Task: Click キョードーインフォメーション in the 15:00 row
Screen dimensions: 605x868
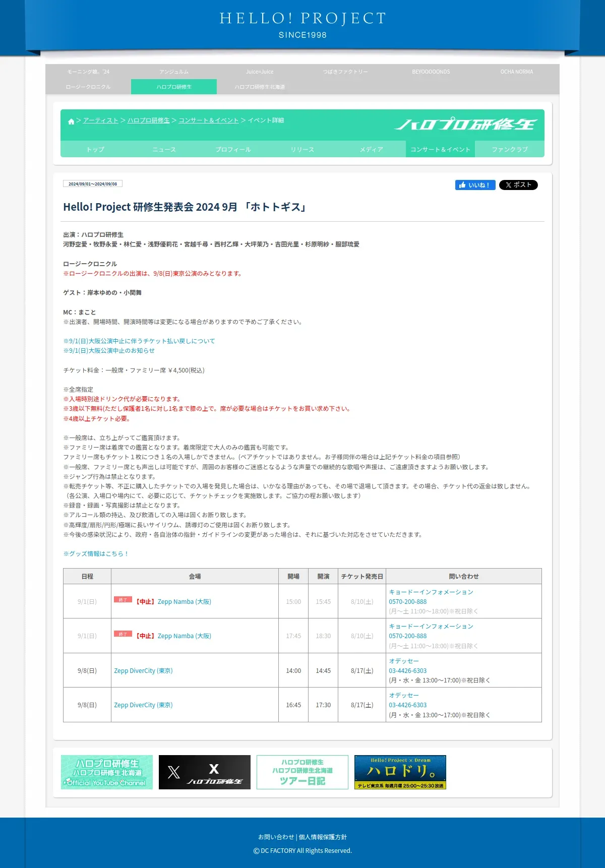Action: tap(431, 592)
